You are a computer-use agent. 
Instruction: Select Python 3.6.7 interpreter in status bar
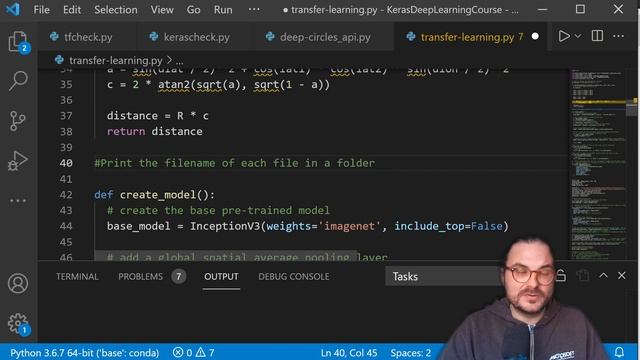tap(84, 352)
